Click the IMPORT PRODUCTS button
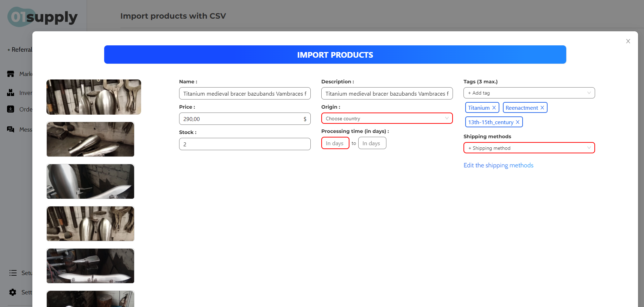 click(x=335, y=55)
